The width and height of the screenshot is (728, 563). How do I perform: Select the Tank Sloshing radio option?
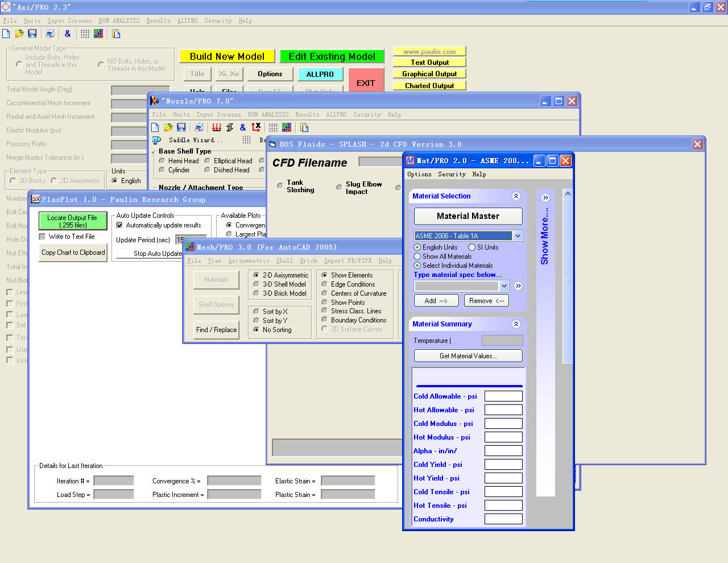pyautogui.click(x=280, y=186)
